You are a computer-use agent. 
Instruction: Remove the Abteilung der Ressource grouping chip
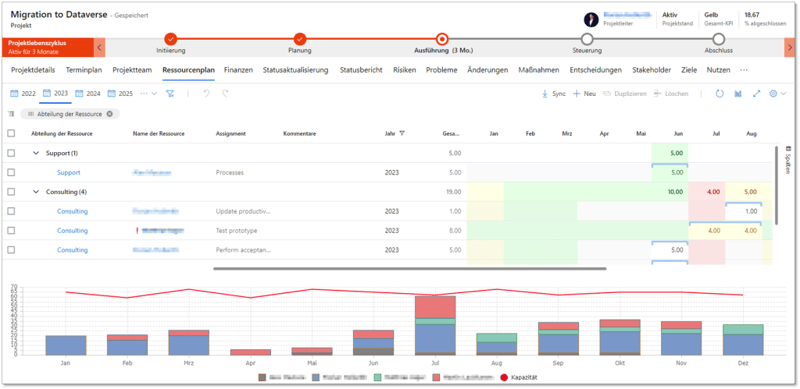[109, 114]
